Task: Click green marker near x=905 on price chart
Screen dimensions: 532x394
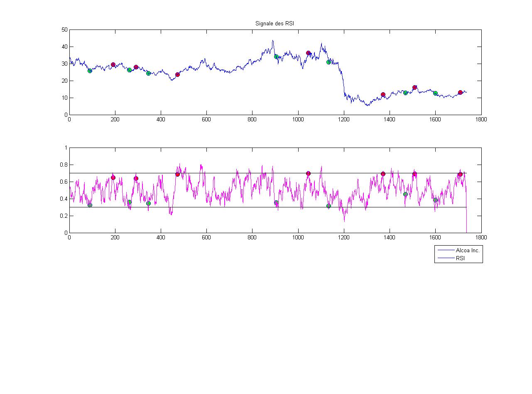Action: pyautogui.click(x=276, y=57)
